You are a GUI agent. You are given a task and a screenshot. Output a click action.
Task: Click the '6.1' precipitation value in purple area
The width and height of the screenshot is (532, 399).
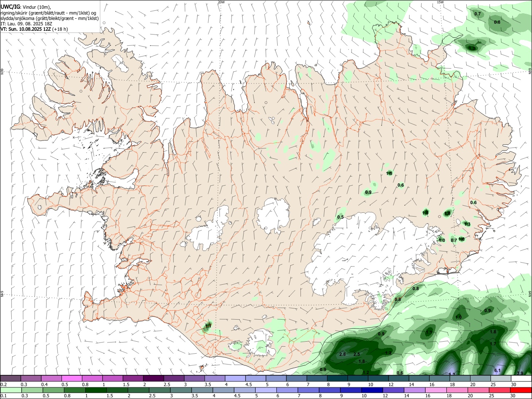[498, 370]
